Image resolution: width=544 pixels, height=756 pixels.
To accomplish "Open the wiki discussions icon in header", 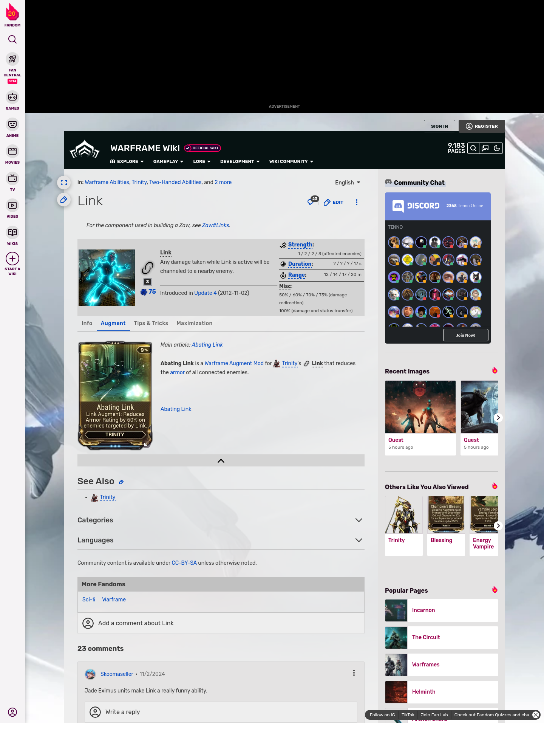I will (x=485, y=148).
